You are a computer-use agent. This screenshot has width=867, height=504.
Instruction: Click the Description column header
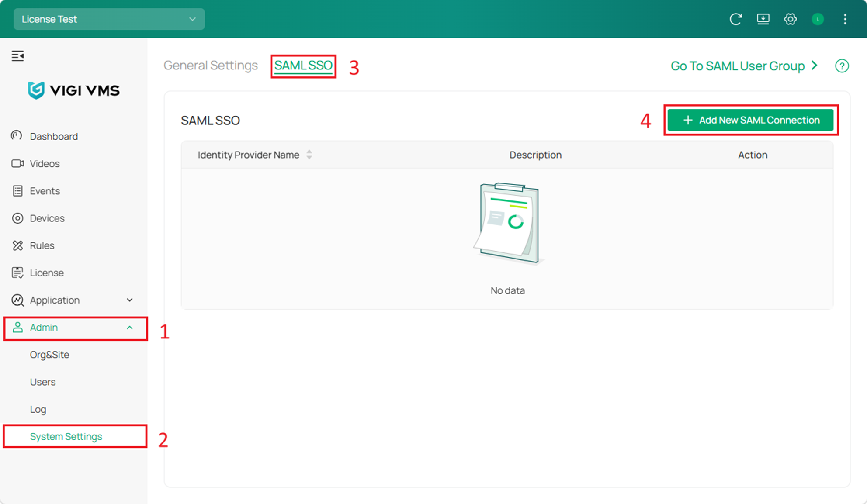tap(535, 155)
